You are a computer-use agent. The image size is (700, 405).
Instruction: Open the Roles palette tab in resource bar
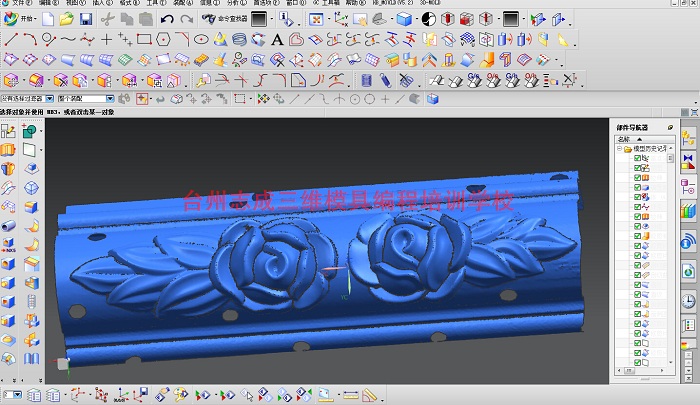[x=688, y=325]
